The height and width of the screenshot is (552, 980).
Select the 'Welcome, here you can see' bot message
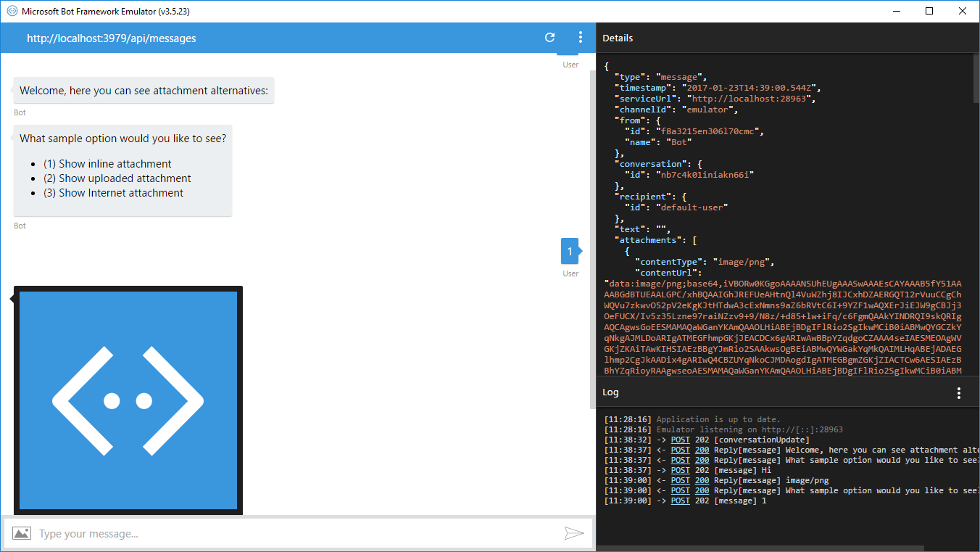coord(144,91)
